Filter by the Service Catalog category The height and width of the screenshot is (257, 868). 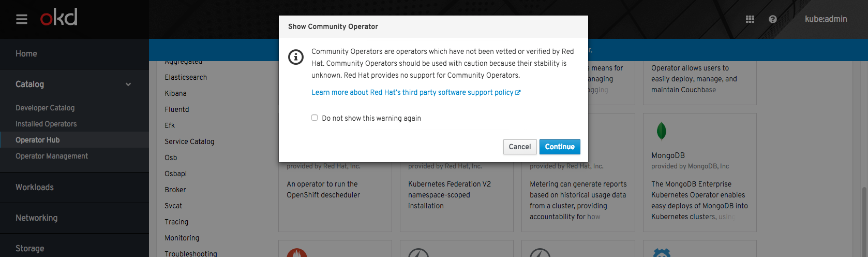[x=189, y=141]
